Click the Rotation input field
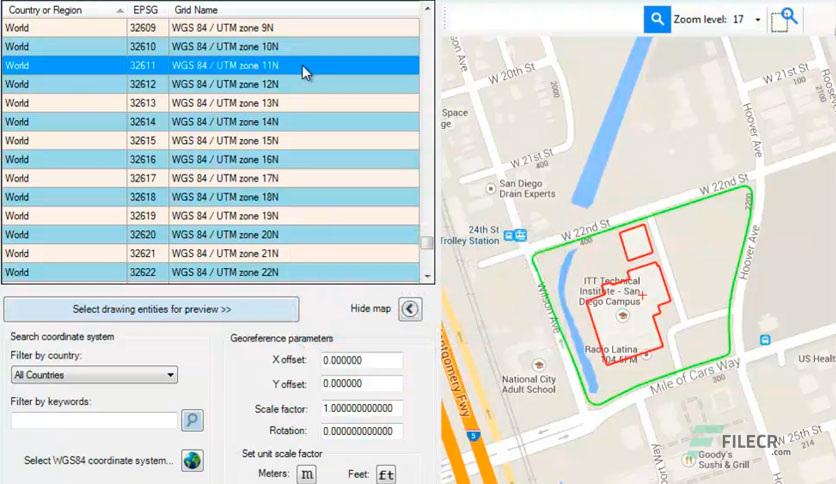 [x=361, y=431]
